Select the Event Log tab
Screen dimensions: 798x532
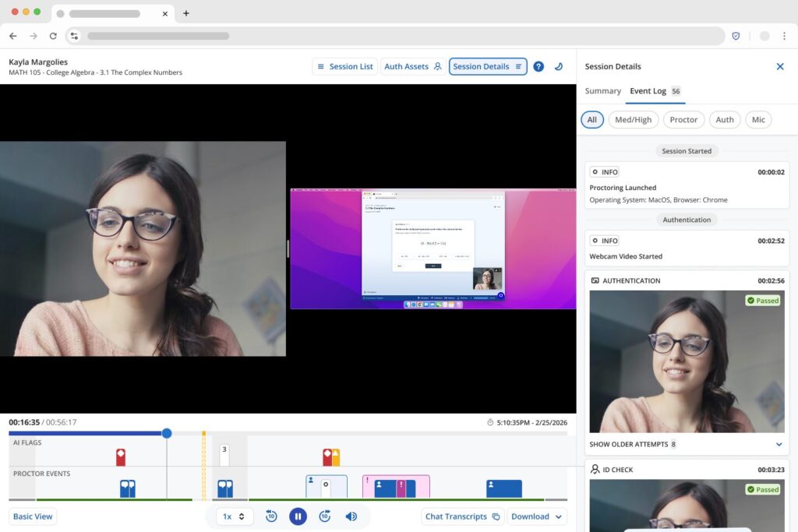coord(655,91)
